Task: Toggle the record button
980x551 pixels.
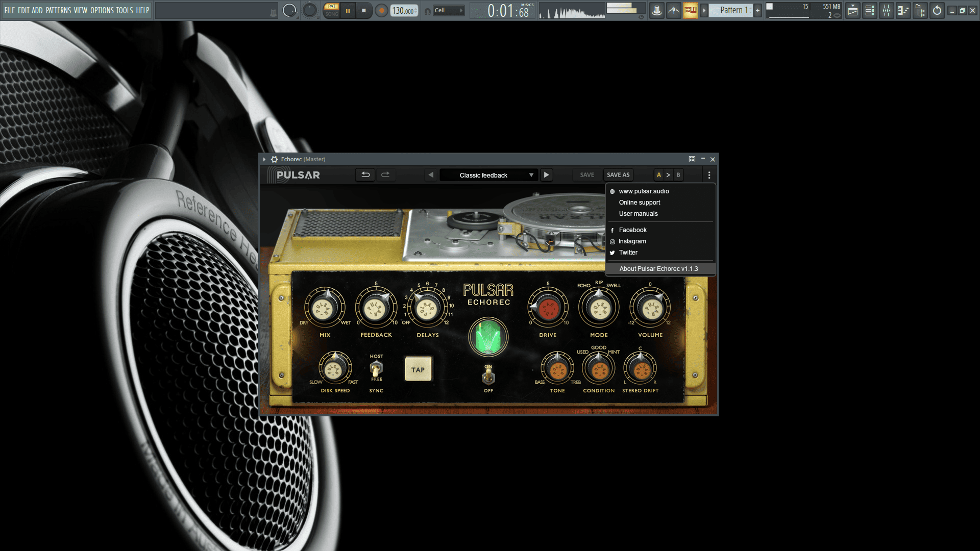Action: (381, 11)
